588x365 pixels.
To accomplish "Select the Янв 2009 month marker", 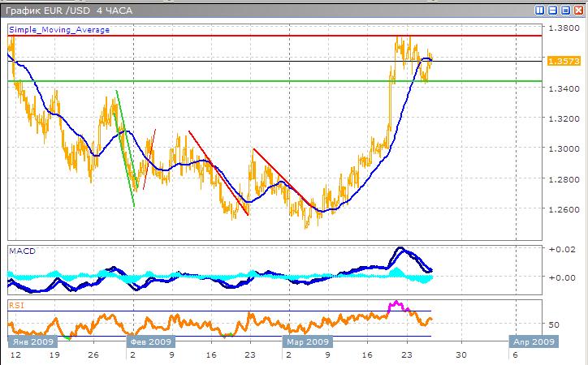I will (x=29, y=342).
